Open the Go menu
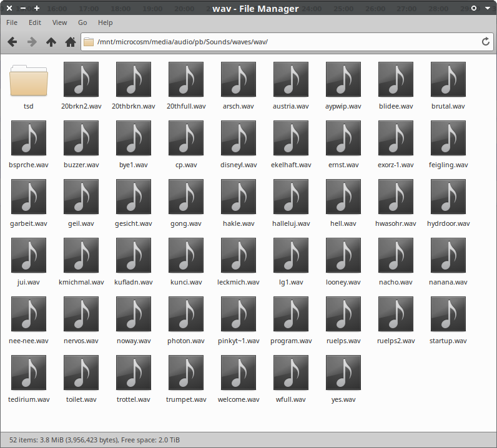Viewport: 497px width, 448px height. [82, 22]
